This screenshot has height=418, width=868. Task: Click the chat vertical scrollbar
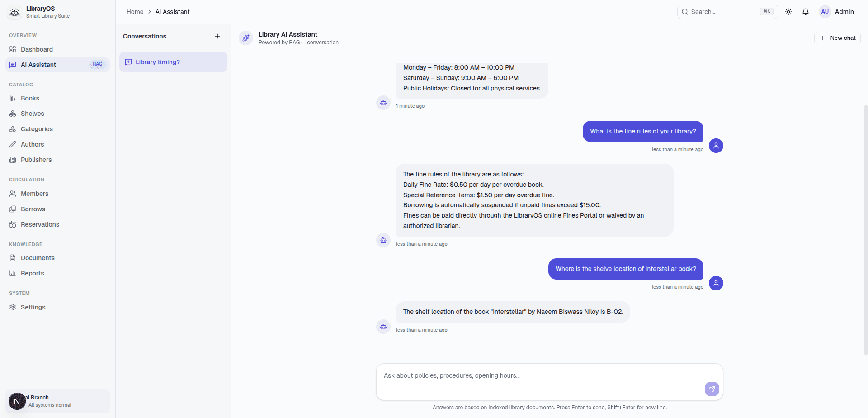(x=866, y=230)
